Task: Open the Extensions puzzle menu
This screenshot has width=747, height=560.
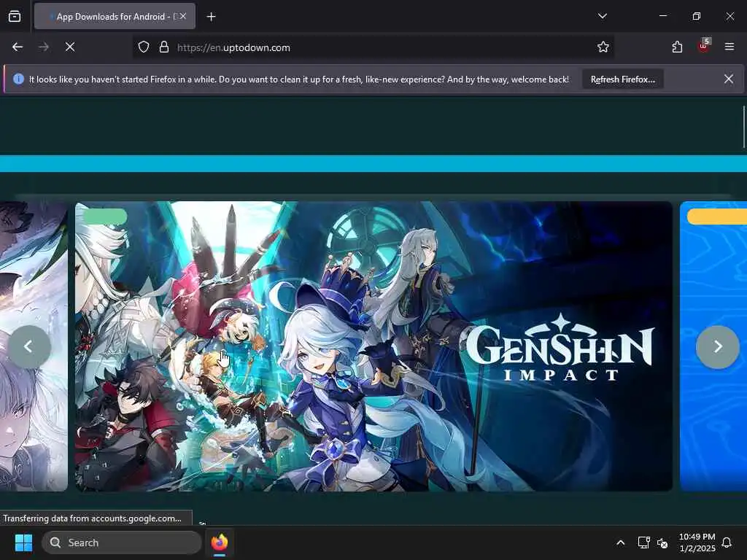Action: tap(677, 47)
